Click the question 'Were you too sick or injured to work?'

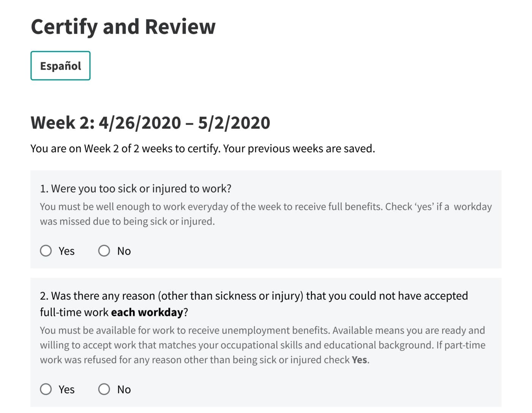click(x=141, y=189)
